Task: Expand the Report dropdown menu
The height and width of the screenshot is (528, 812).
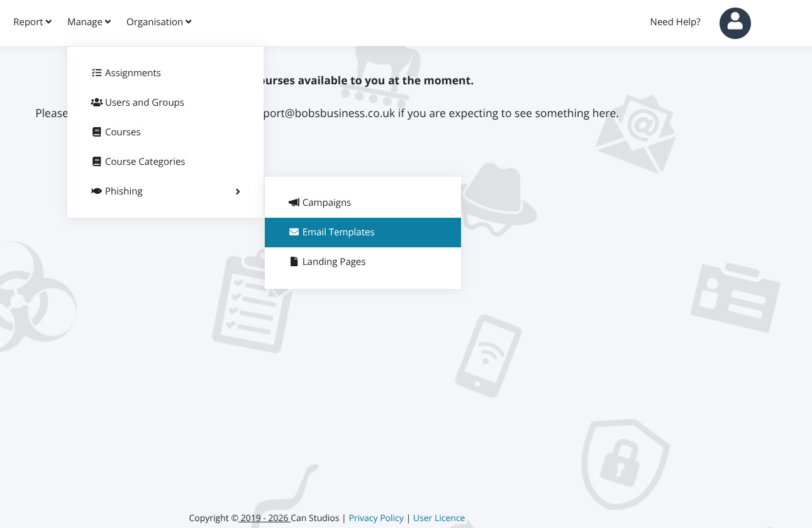Action: click(32, 22)
